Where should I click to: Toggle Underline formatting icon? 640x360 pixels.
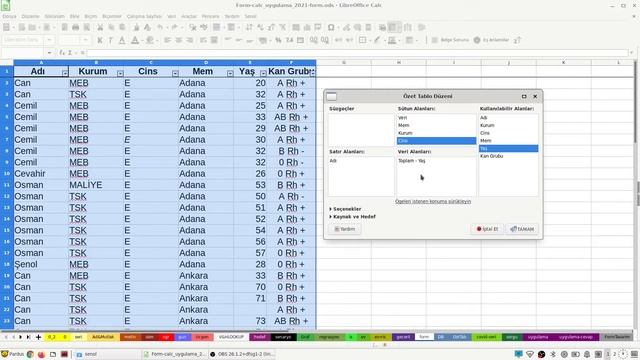pyautogui.click(x=122, y=40)
